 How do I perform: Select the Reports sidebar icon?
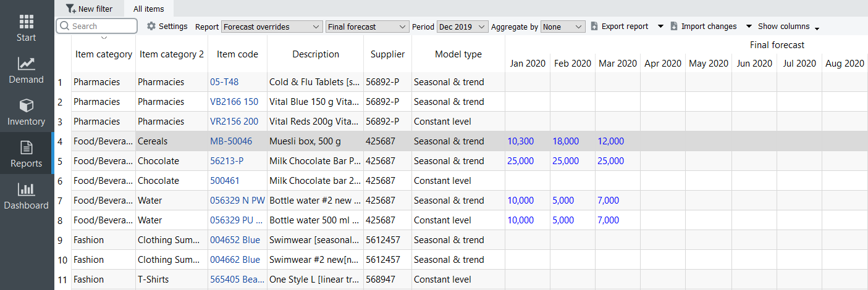click(26, 154)
